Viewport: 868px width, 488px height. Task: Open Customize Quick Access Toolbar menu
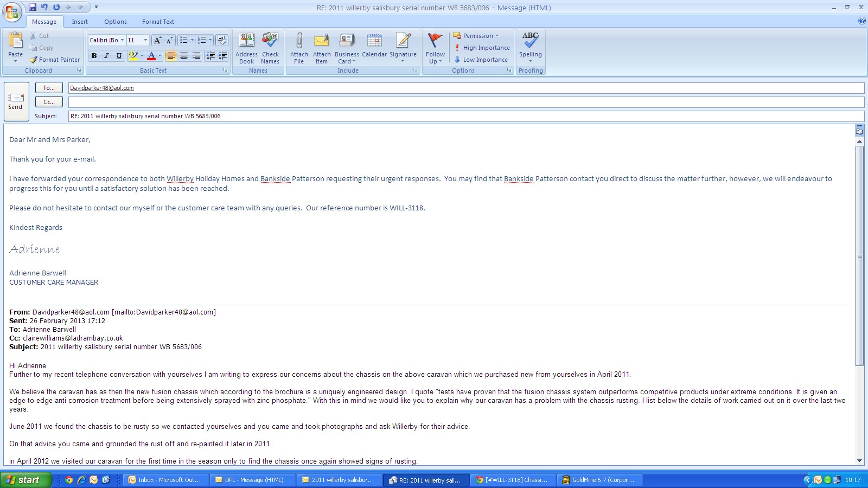[x=97, y=7]
